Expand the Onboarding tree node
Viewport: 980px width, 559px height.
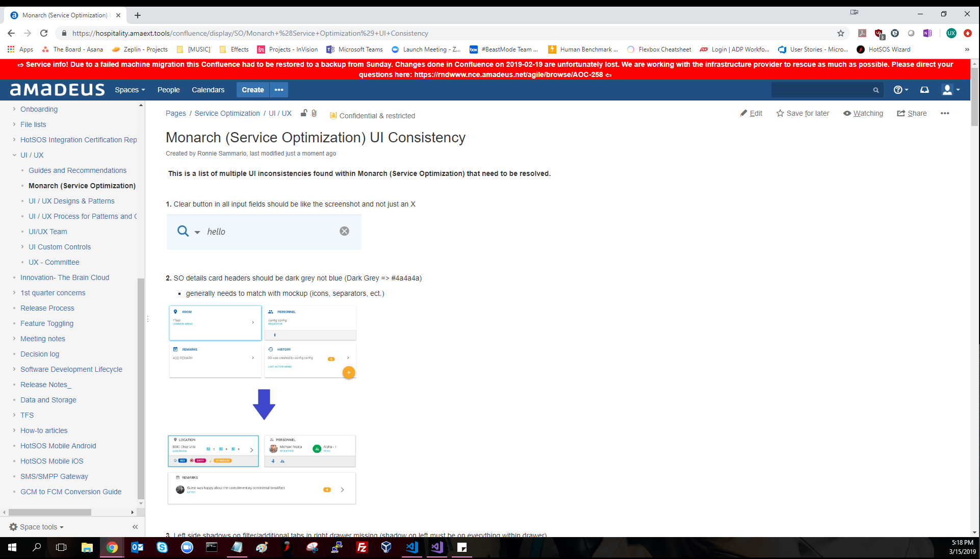14,109
